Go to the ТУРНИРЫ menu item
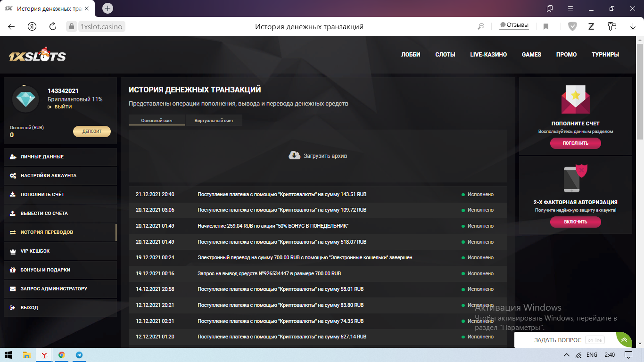 (x=605, y=55)
